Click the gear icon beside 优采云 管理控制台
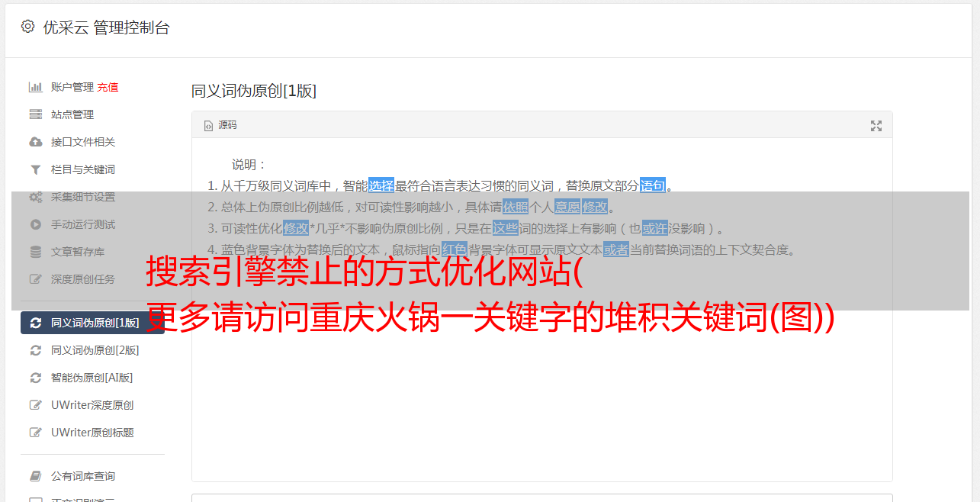This screenshot has height=502, width=980. click(x=27, y=27)
